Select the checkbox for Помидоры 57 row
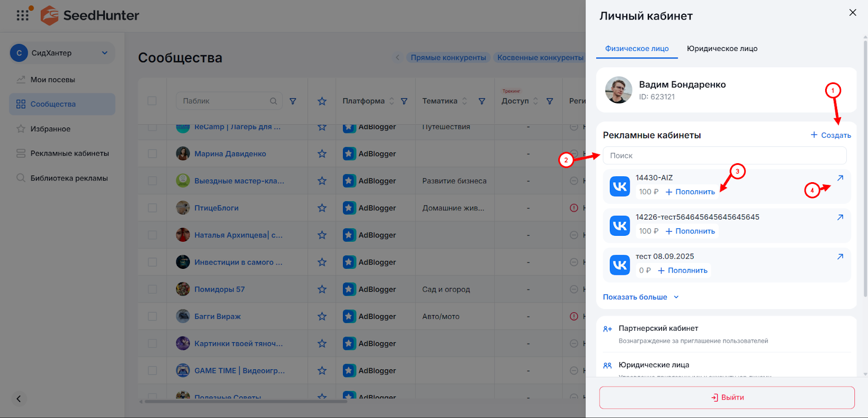868x418 pixels. point(152,290)
